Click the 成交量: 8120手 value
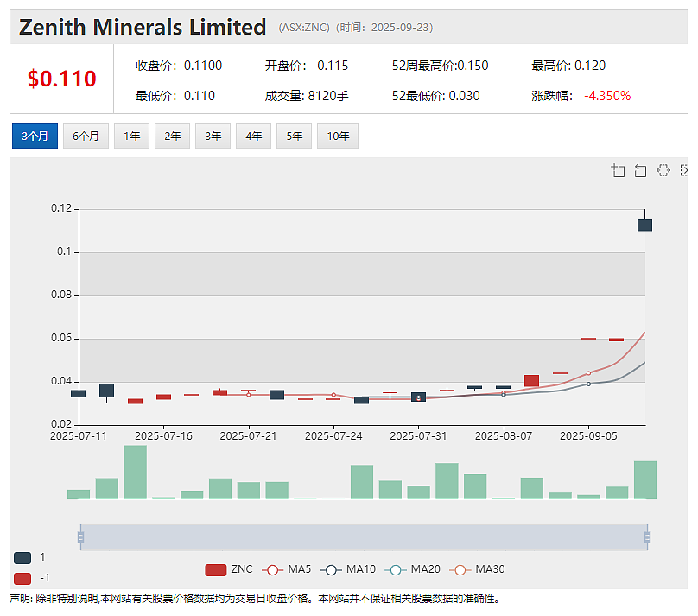 pyautogui.click(x=307, y=96)
